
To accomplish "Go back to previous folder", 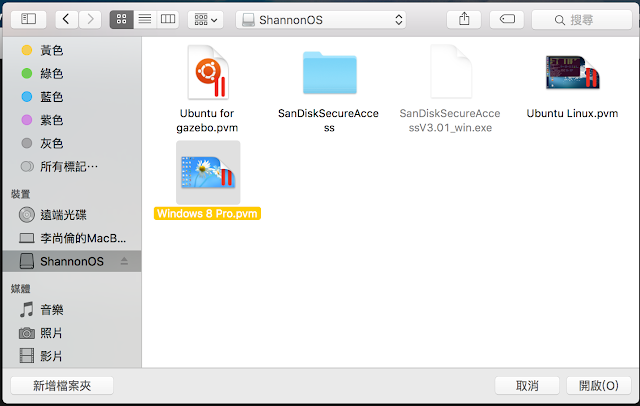I will click(x=67, y=19).
